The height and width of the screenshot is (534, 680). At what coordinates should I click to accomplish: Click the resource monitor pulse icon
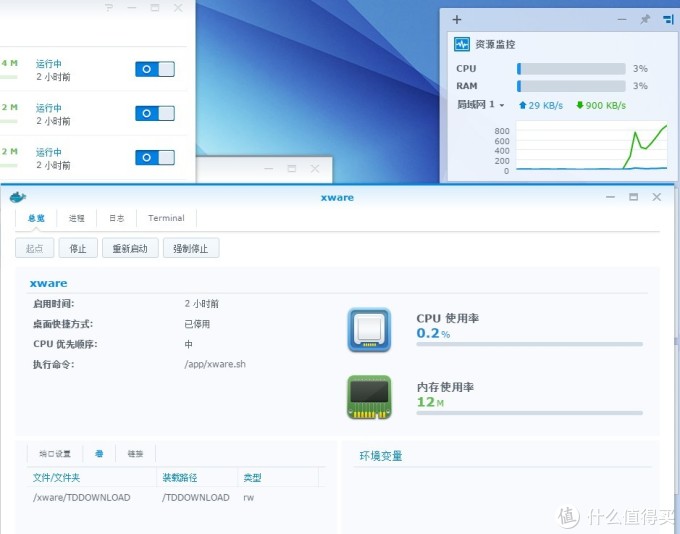point(462,44)
